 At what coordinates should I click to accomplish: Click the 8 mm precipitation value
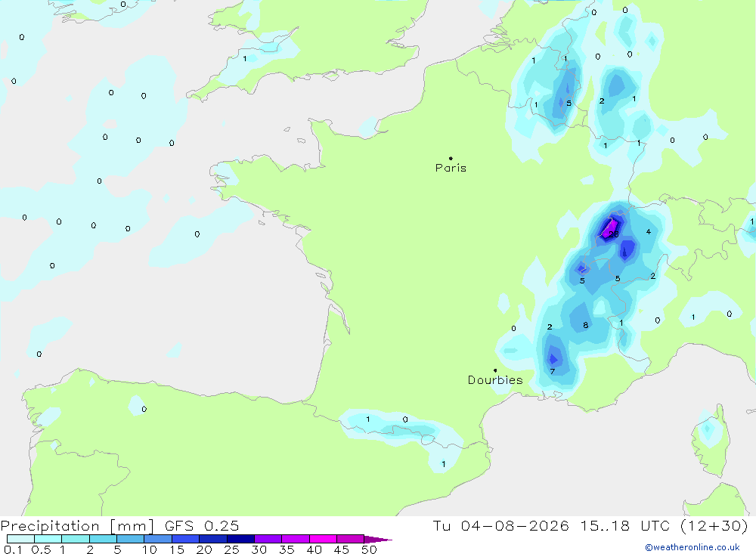pyautogui.click(x=585, y=325)
